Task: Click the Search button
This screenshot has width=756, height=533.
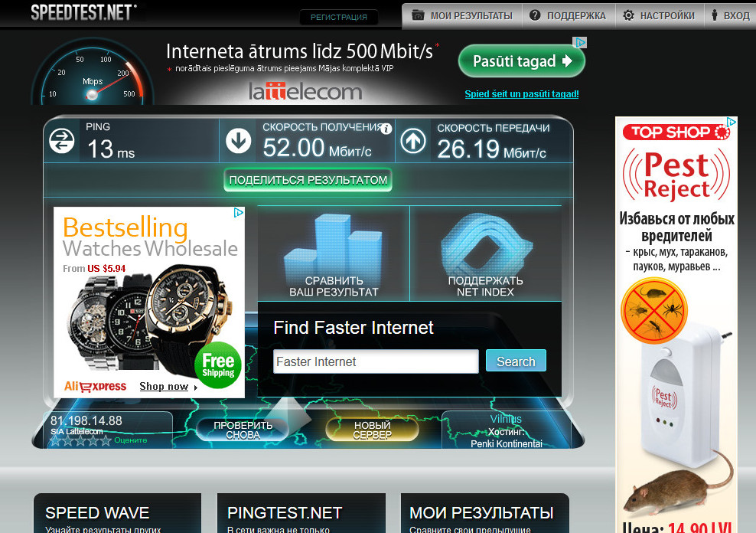Action: (x=516, y=361)
